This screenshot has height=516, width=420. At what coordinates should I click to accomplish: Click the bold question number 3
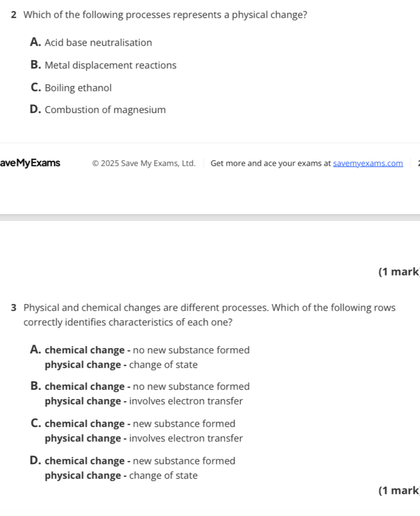(13, 308)
